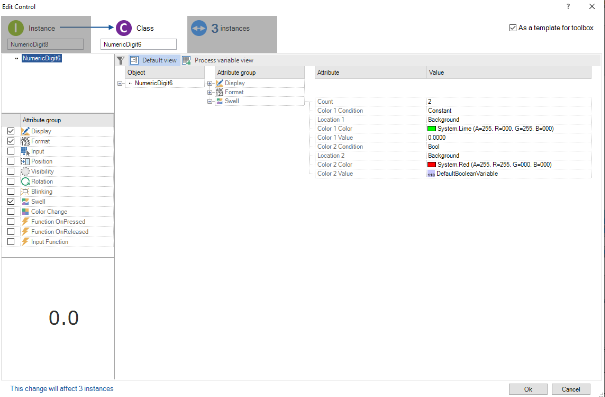This screenshot has height=397, width=605.
Task: Click the Function OnPressed lightning icon
Action: [25, 221]
